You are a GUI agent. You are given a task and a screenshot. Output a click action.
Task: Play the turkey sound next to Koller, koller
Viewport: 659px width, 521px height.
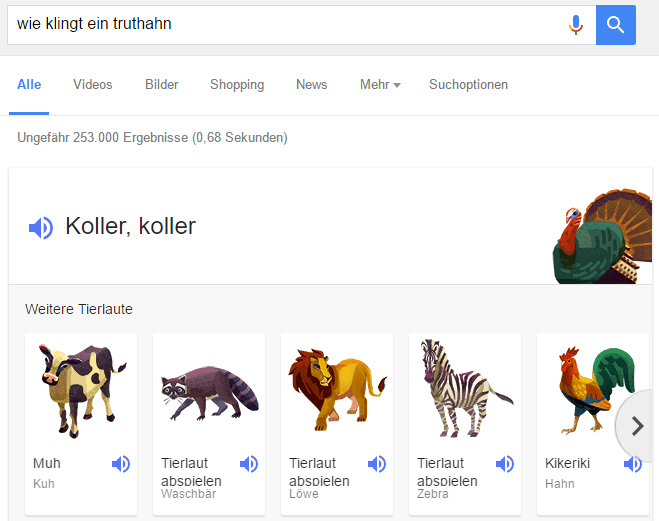(41, 228)
